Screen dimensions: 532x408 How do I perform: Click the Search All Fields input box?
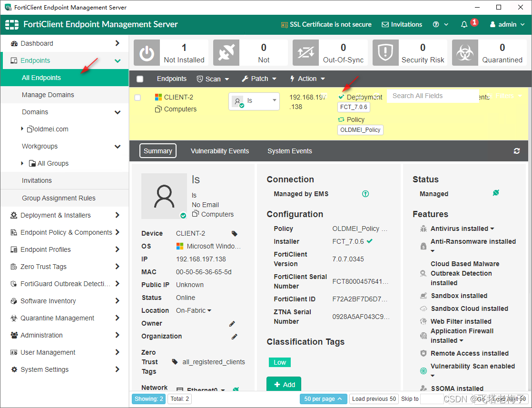(x=433, y=96)
